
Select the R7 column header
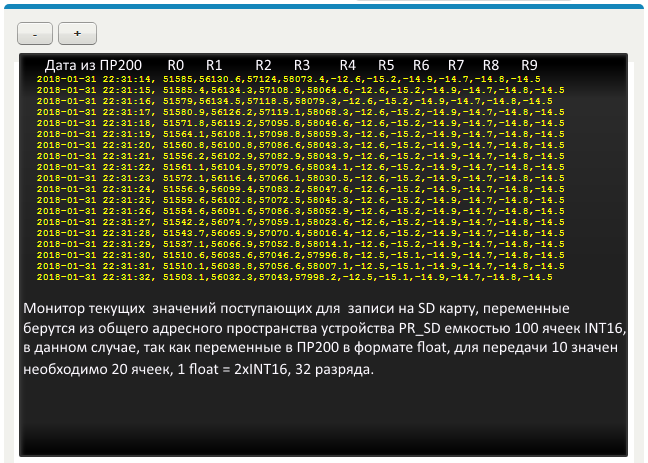coord(456,65)
